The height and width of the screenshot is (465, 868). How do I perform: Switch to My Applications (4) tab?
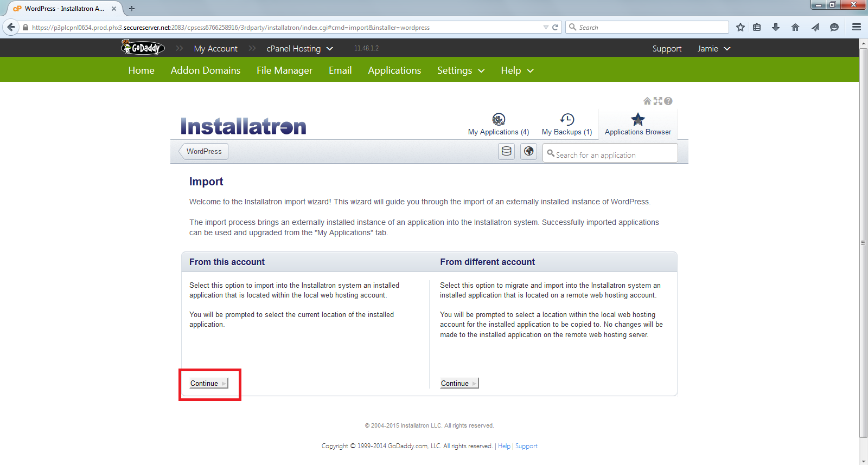pos(499,125)
